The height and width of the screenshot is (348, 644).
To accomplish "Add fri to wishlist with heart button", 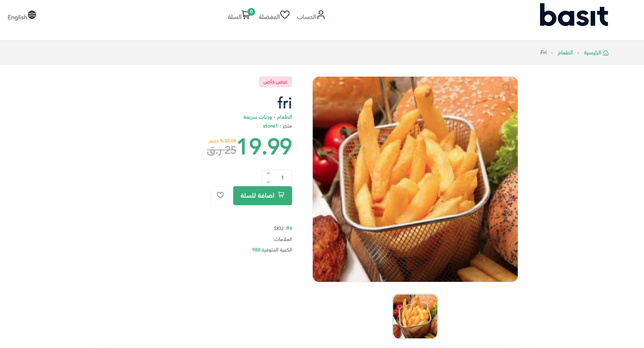I will pos(220,195).
